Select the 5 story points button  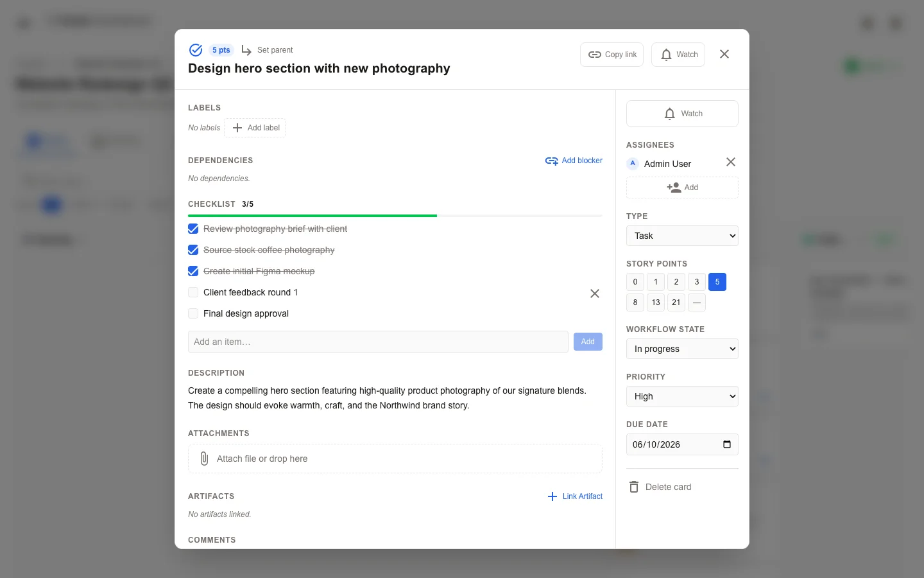coord(717,282)
